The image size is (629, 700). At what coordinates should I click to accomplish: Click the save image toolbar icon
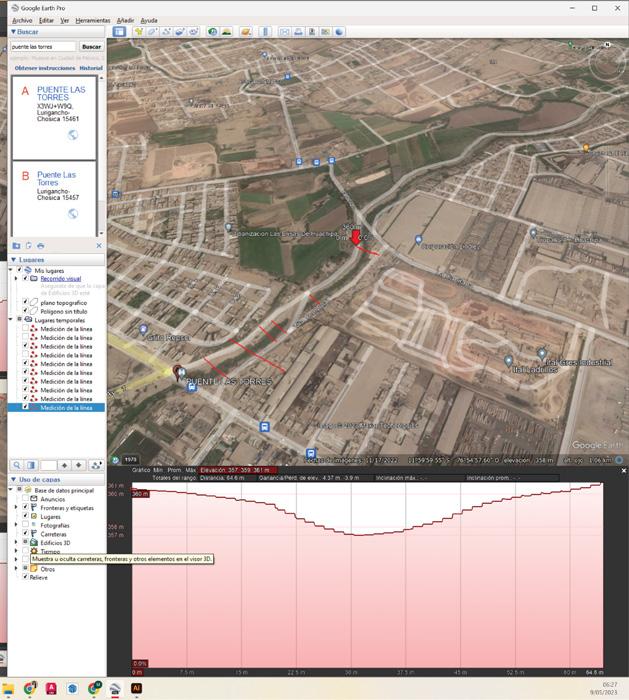(x=312, y=32)
